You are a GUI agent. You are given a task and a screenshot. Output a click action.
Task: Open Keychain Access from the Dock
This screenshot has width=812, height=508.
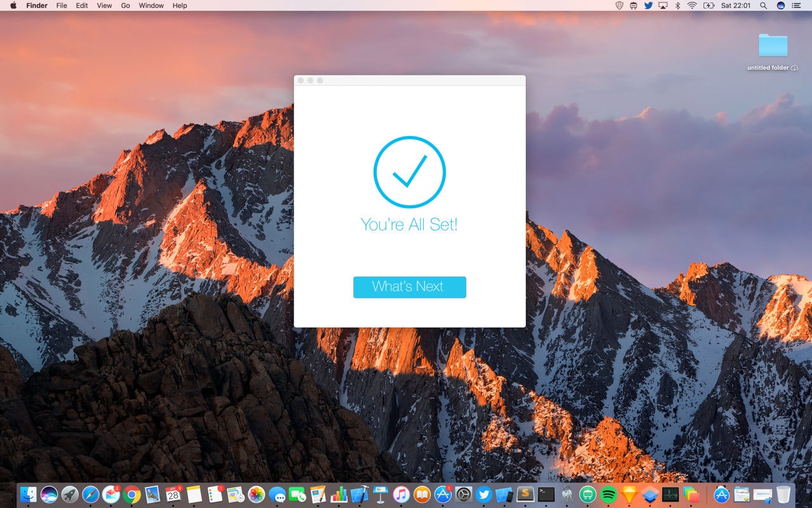click(x=566, y=495)
